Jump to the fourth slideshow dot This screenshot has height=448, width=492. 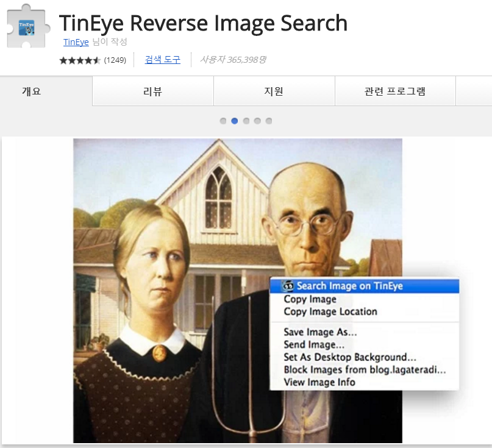click(258, 121)
